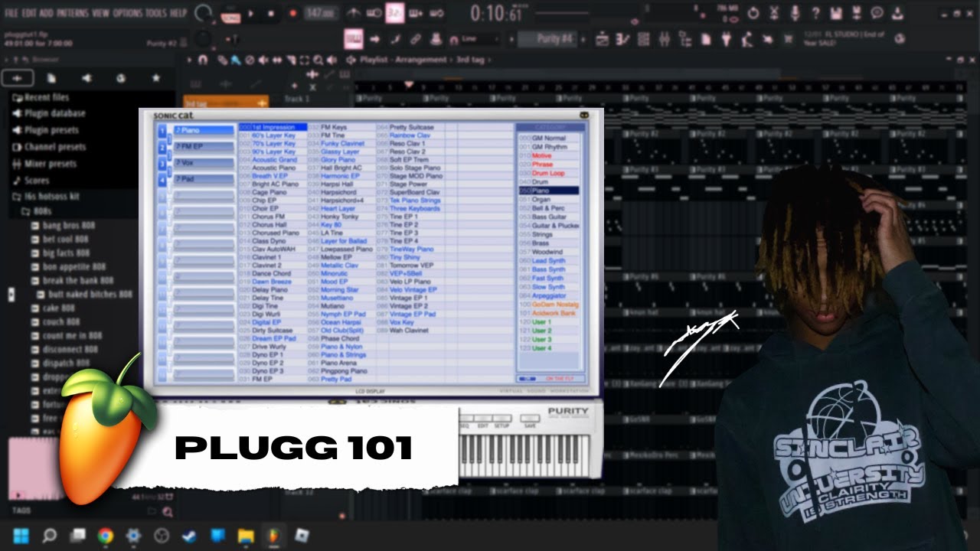This screenshot has width=980, height=551.
Task: Open the Channel rack icon in toolbar
Action: tap(644, 39)
